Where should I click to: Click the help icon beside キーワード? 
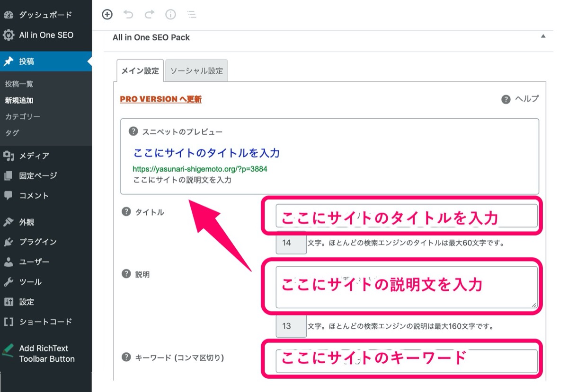(126, 357)
